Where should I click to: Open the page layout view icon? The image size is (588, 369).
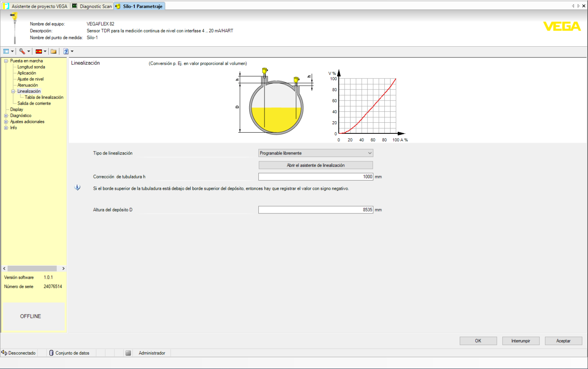pyautogui.click(x=6, y=51)
